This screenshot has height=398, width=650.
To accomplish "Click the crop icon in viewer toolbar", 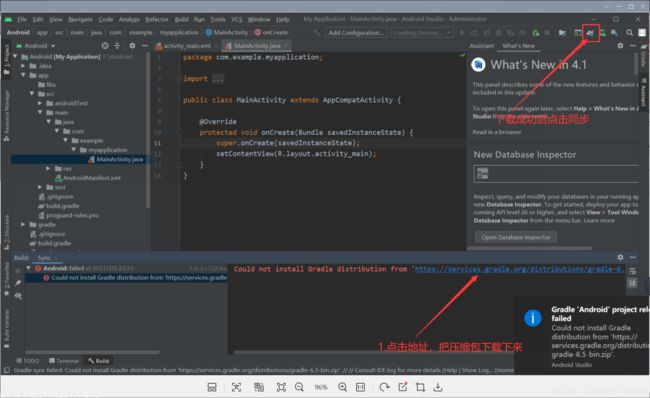I will tap(420, 387).
